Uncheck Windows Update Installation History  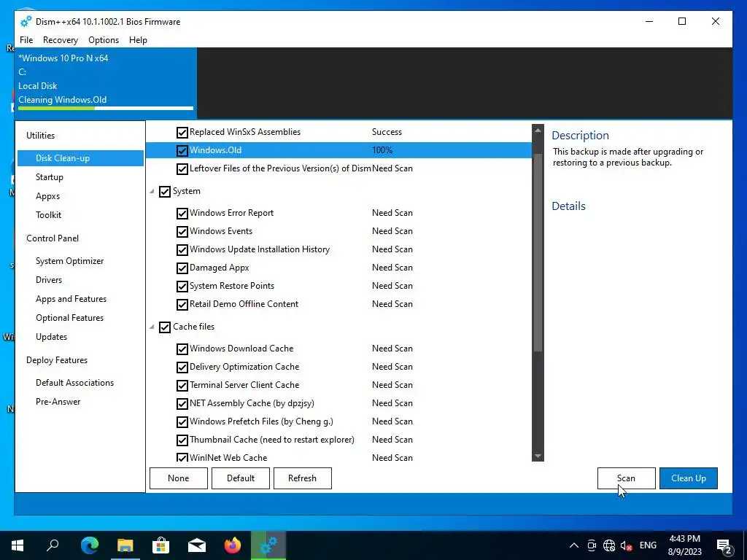[182, 249]
